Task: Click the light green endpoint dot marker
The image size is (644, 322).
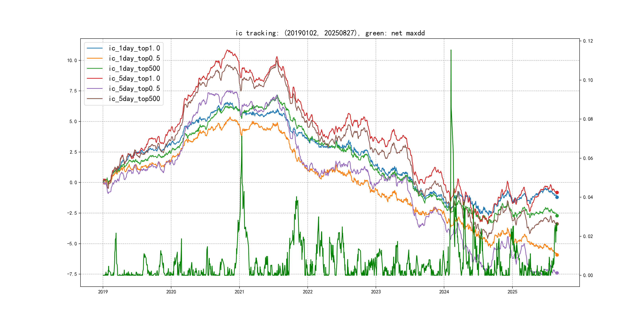Action: tap(557, 216)
